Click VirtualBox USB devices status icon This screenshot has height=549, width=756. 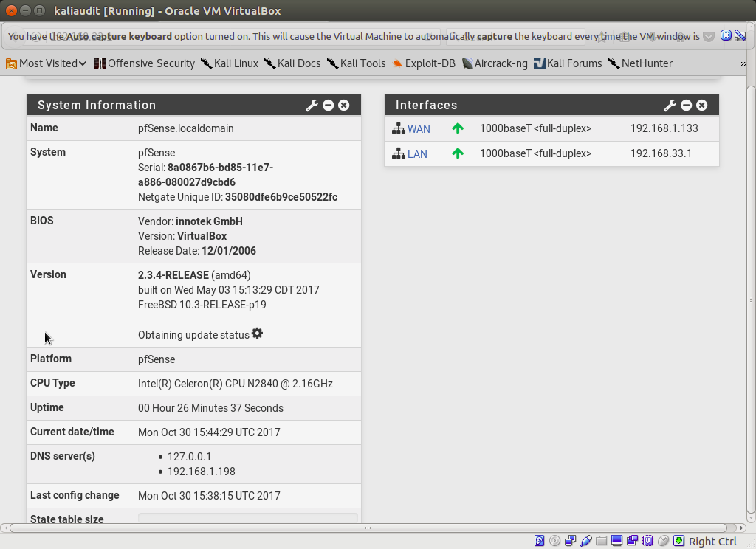(585, 541)
